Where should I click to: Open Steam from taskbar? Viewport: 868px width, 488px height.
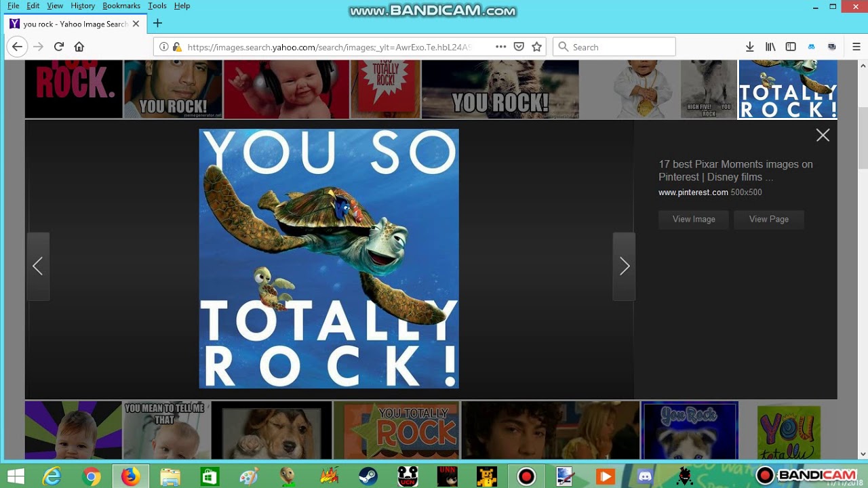(x=368, y=476)
